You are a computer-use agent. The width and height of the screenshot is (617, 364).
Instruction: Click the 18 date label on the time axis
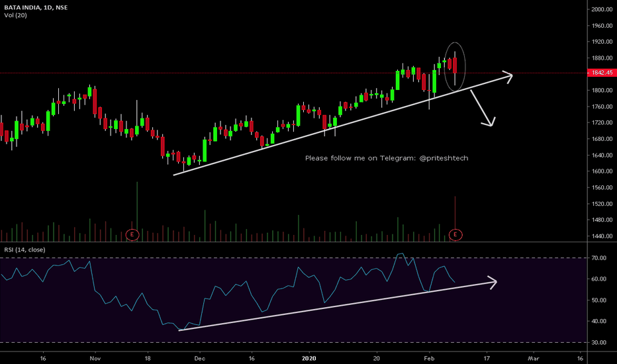pyautogui.click(x=148, y=359)
